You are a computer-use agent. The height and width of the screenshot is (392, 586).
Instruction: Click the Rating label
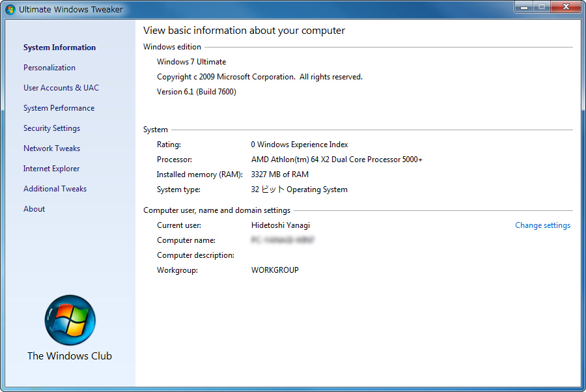169,145
